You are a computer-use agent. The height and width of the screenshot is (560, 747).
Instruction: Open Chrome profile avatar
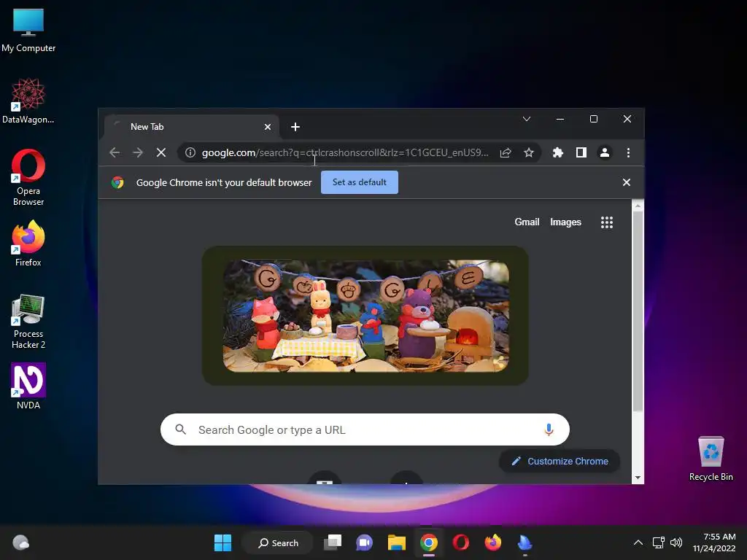[605, 152]
